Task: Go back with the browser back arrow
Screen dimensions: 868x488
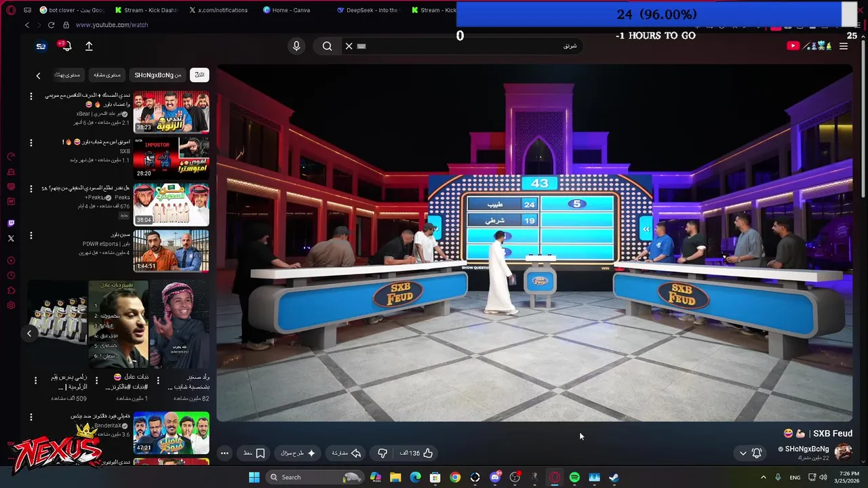Action: (x=27, y=25)
